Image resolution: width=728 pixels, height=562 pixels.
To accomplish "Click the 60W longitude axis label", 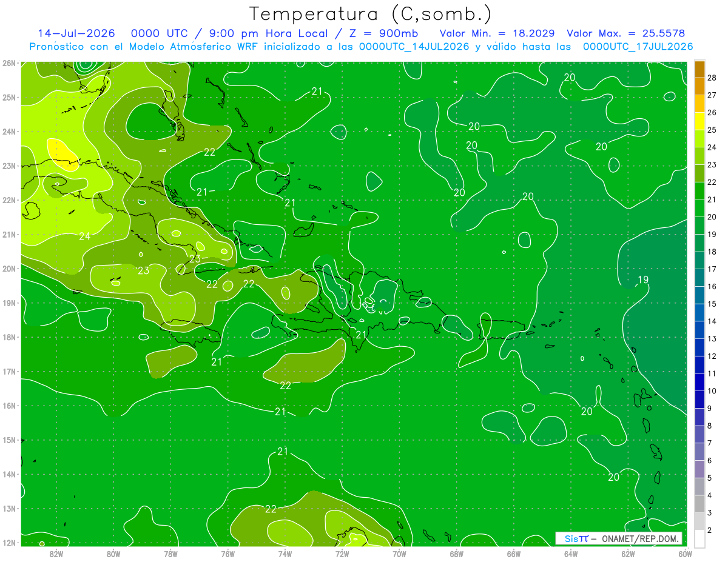I will point(685,554).
